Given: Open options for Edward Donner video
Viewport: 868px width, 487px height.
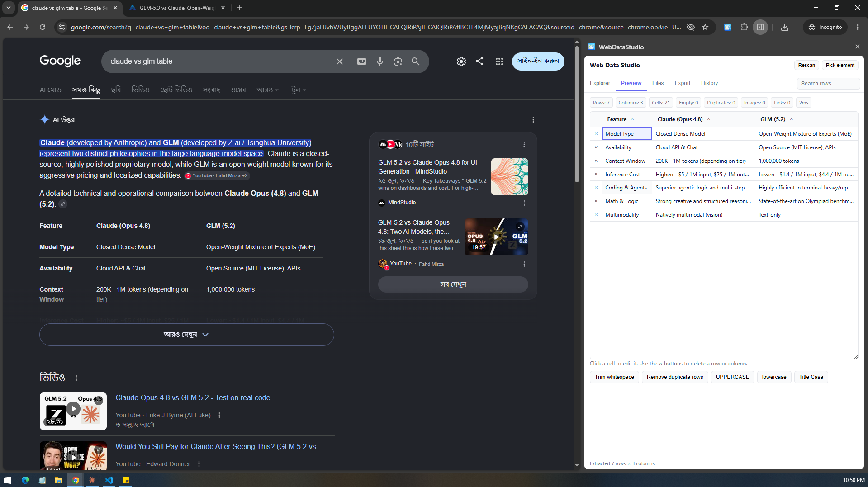Looking at the screenshot, I should coord(199,464).
